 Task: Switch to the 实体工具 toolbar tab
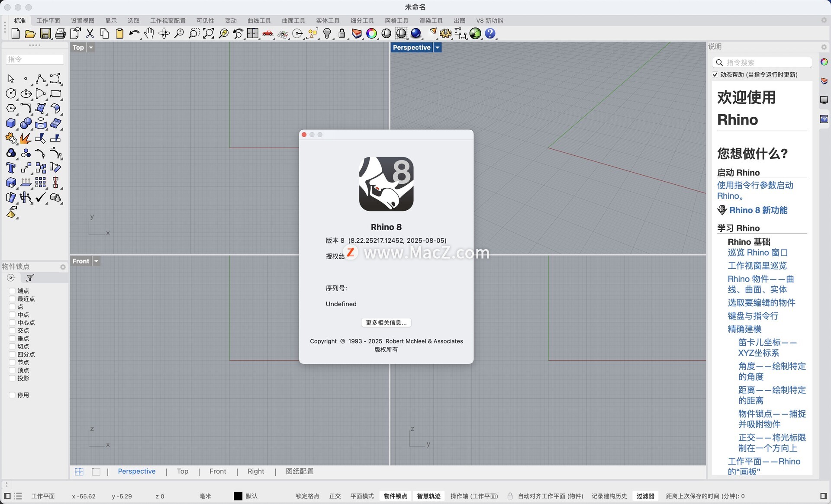pyautogui.click(x=328, y=20)
